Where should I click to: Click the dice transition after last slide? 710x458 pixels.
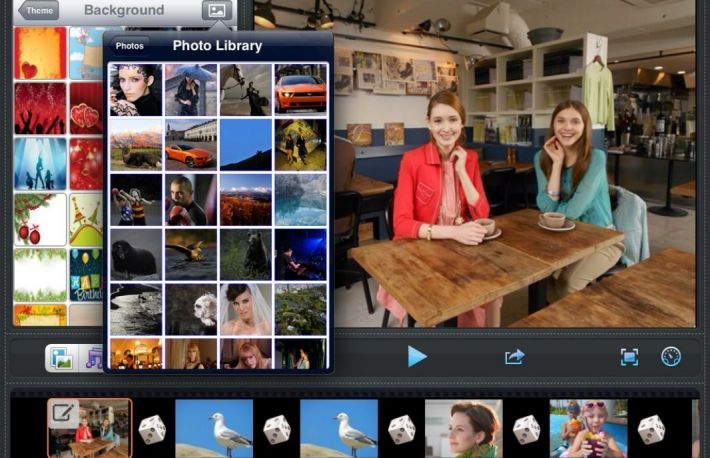[651, 429]
